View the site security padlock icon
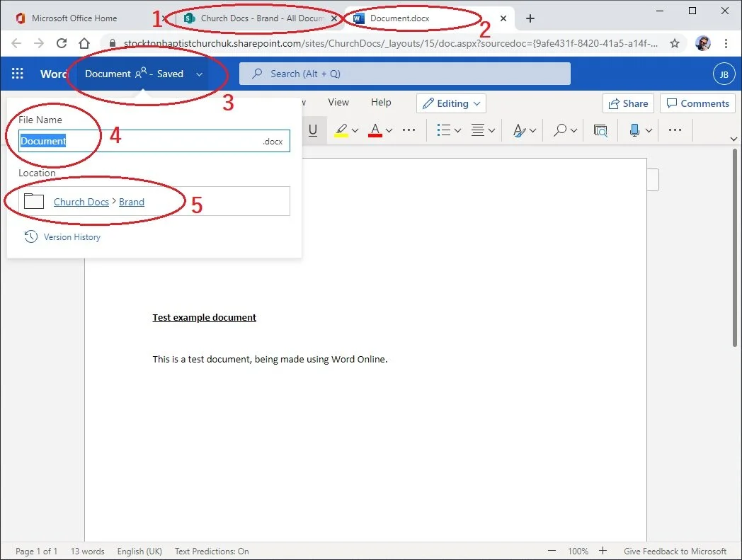 112,43
